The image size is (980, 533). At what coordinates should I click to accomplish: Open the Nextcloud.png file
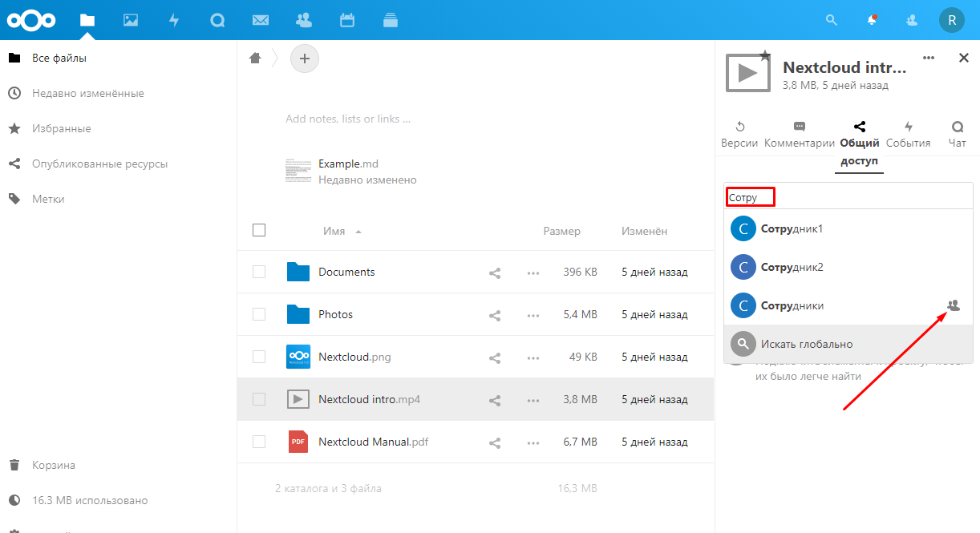(354, 357)
